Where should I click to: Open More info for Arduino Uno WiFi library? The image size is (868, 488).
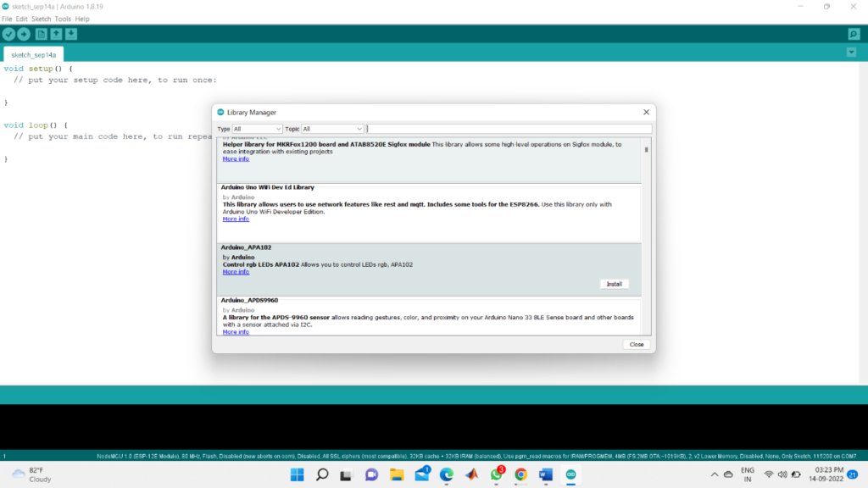point(236,219)
